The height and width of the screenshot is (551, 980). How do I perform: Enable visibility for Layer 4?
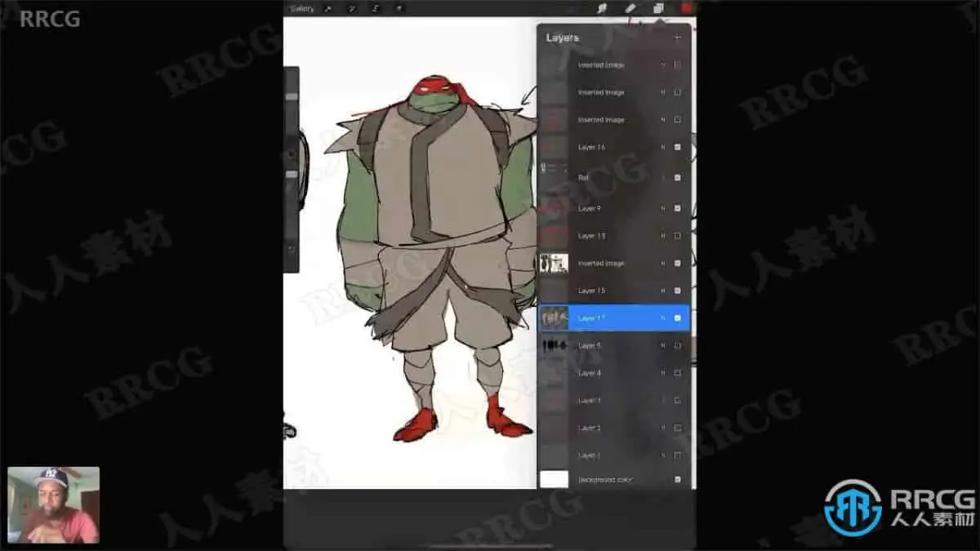[x=677, y=373]
